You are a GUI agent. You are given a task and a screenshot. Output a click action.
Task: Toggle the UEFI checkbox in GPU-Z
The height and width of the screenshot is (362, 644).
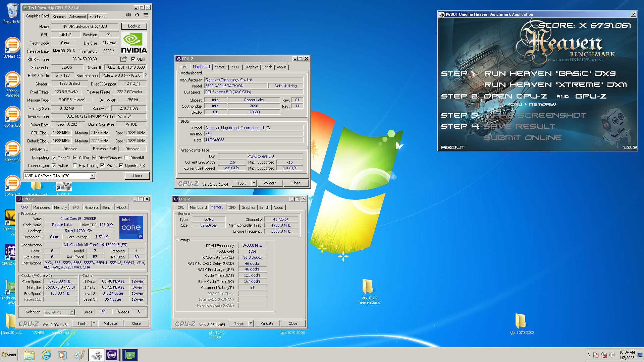point(133,59)
